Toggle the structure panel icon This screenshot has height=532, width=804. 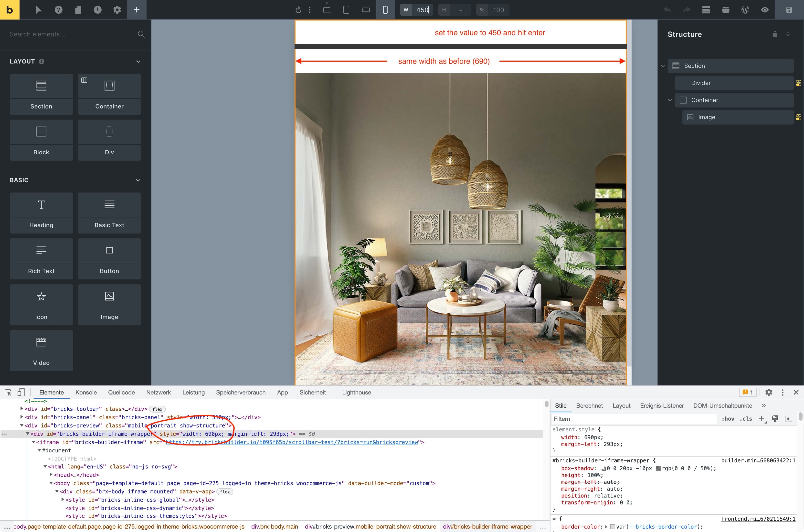(x=706, y=10)
